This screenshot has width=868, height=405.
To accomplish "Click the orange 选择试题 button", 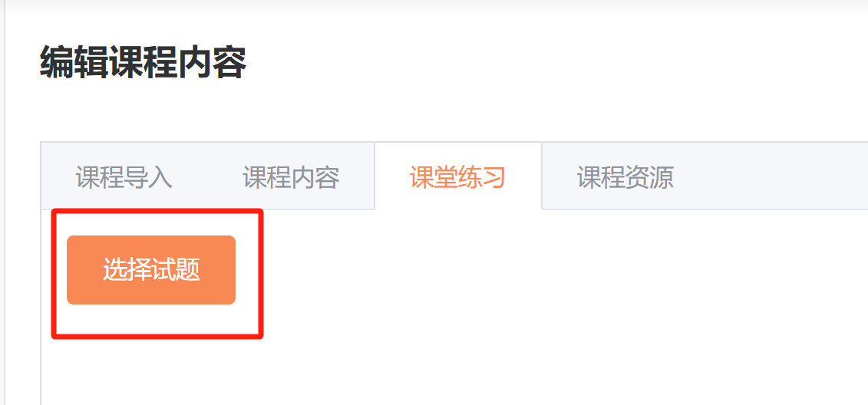I will tap(151, 270).
